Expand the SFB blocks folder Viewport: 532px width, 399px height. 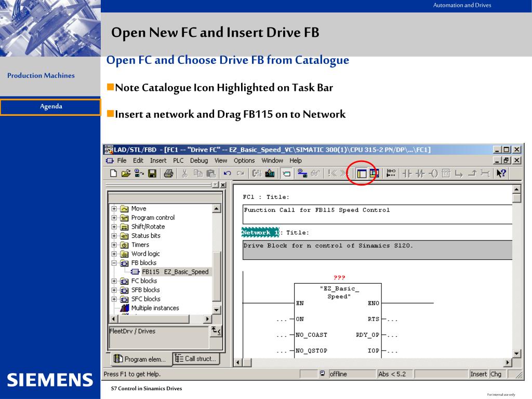coord(114,290)
